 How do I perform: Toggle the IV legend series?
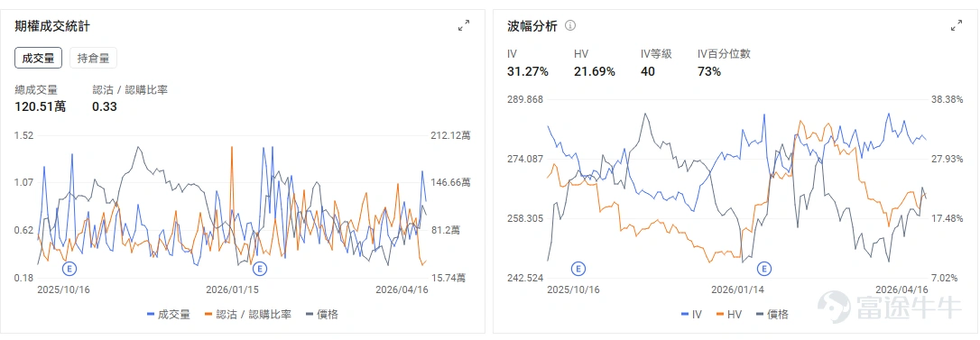pos(691,315)
